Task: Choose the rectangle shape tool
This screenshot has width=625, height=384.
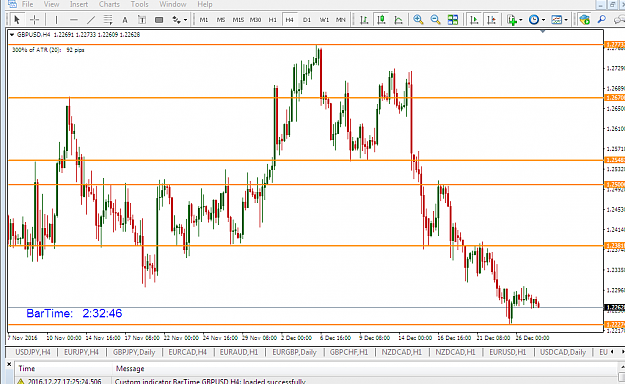Action: 159,20
